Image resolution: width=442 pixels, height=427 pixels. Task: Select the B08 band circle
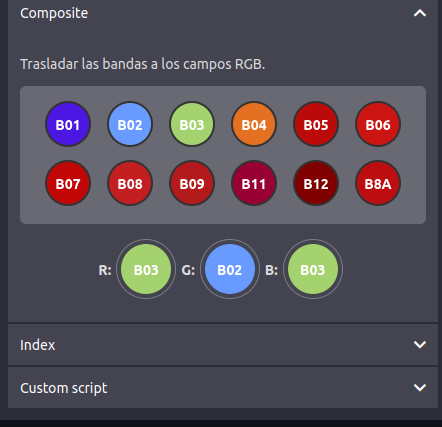click(x=130, y=183)
